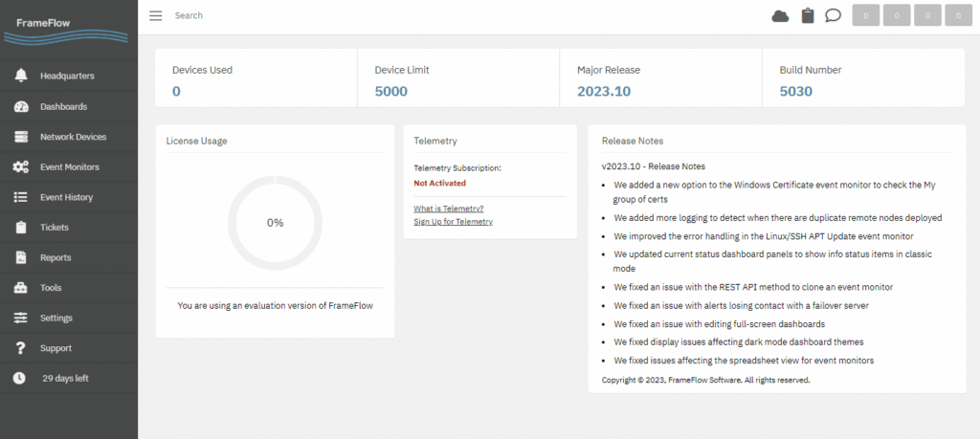Open the Support menu item

click(56, 348)
